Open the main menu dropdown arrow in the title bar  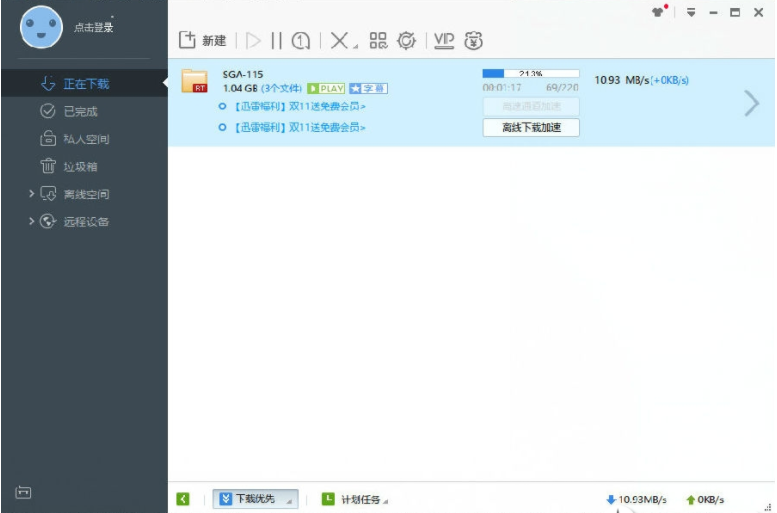click(x=691, y=12)
